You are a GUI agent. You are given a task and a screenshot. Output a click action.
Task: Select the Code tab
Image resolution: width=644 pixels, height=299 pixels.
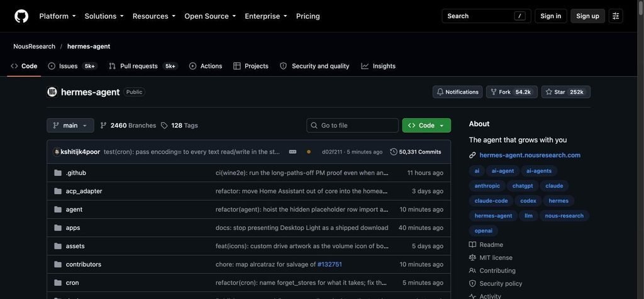pyautogui.click(x=24, y=66)
